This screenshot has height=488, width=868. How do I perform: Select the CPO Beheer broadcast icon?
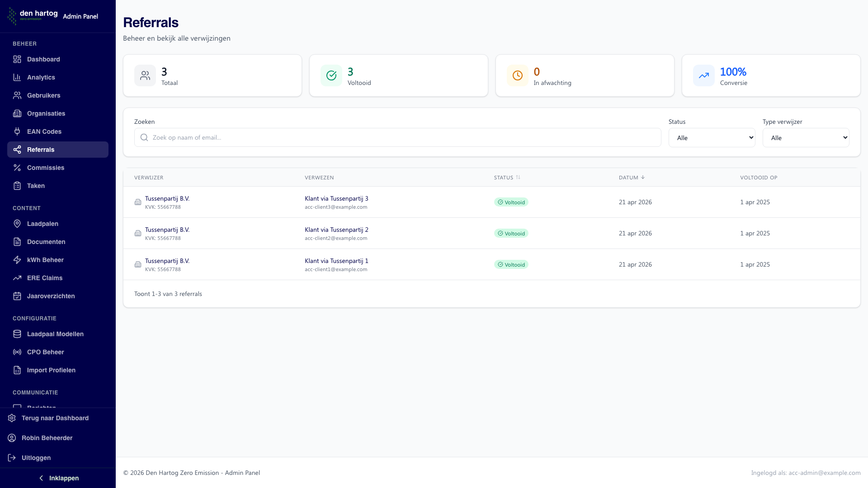click(x=17, y=352)
